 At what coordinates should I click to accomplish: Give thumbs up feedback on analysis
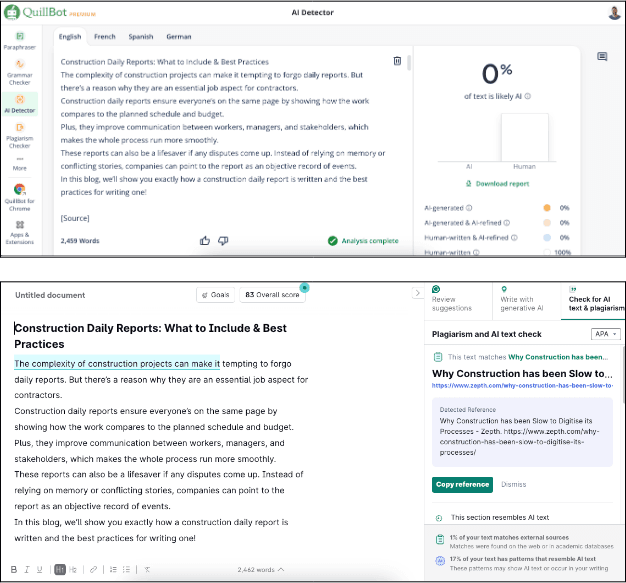pos(205,240)
